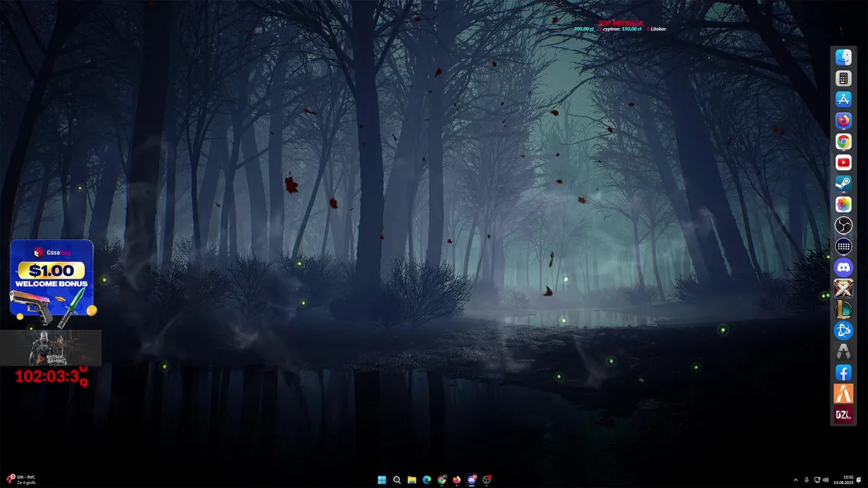
Task: Open YouTube from the dock
Action: [843, 163]
